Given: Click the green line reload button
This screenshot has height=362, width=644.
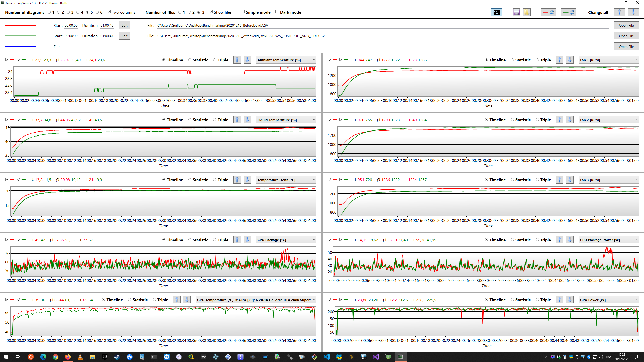Looking at the screenshot, I should (x=569, y=12).
